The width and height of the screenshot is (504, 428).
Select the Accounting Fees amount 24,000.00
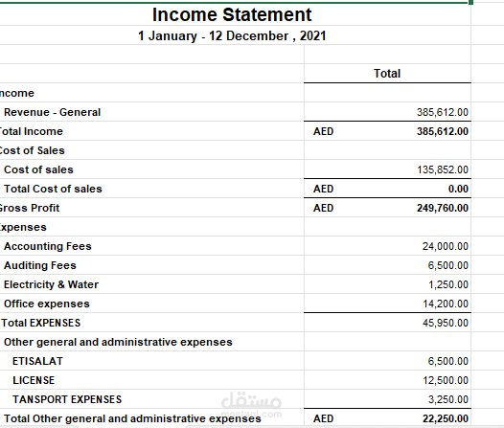click(446, 246)
